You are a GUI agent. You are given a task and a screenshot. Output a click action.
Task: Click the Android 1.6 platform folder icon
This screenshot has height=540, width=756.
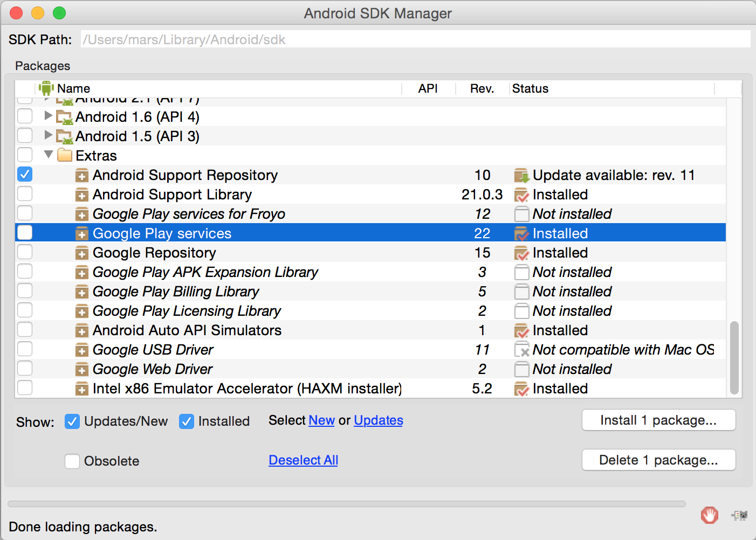[65, 117]
